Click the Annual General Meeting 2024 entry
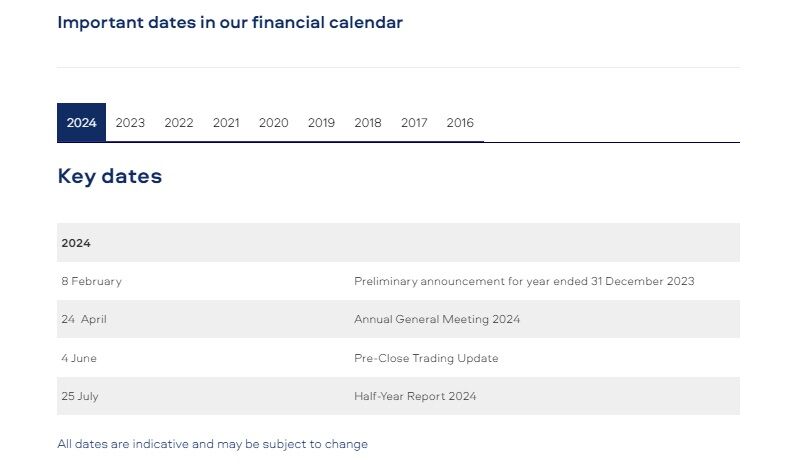 tap(437, 319)
